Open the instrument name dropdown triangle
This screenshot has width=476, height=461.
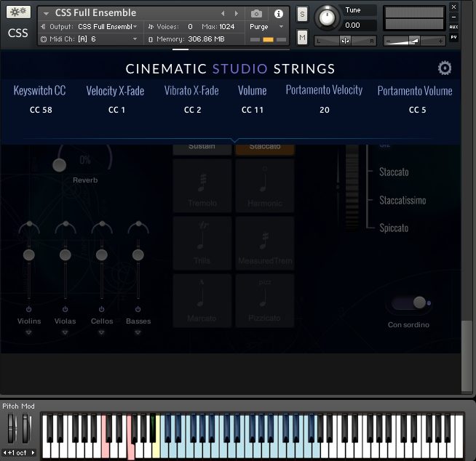pos(46,13)
